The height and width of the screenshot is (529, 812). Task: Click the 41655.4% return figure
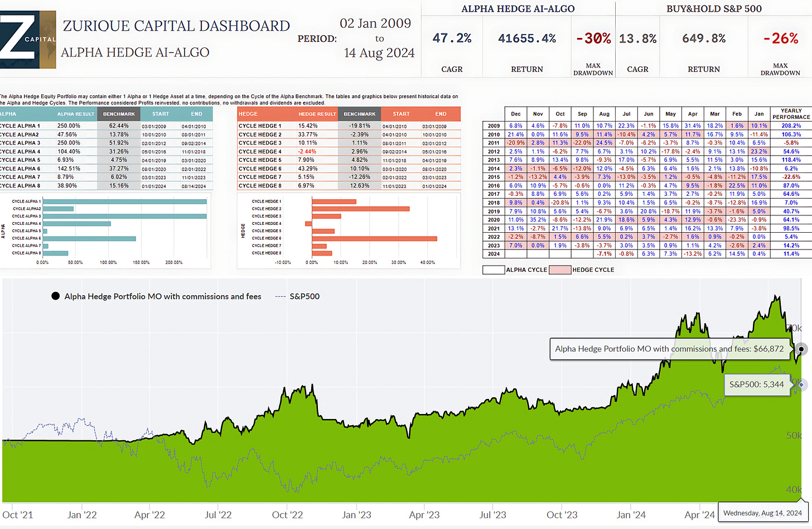527,39
